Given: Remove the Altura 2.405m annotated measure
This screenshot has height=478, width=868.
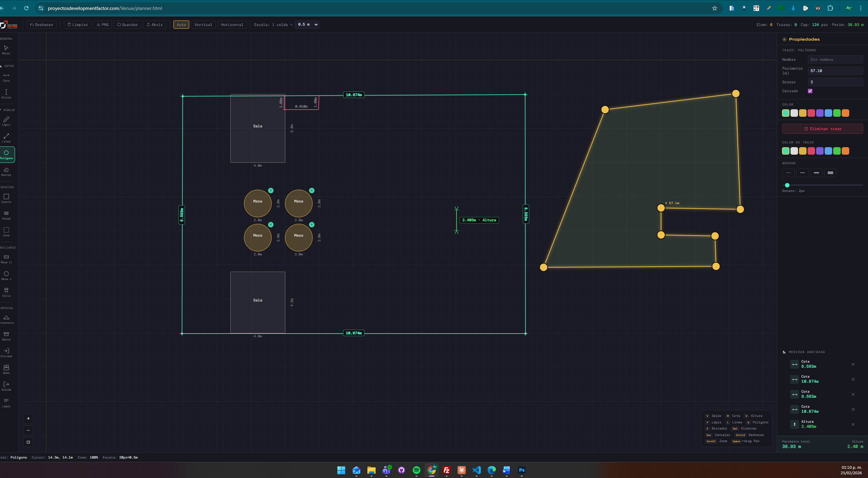Looking at the screenshot, I should [x=853, y=424].
